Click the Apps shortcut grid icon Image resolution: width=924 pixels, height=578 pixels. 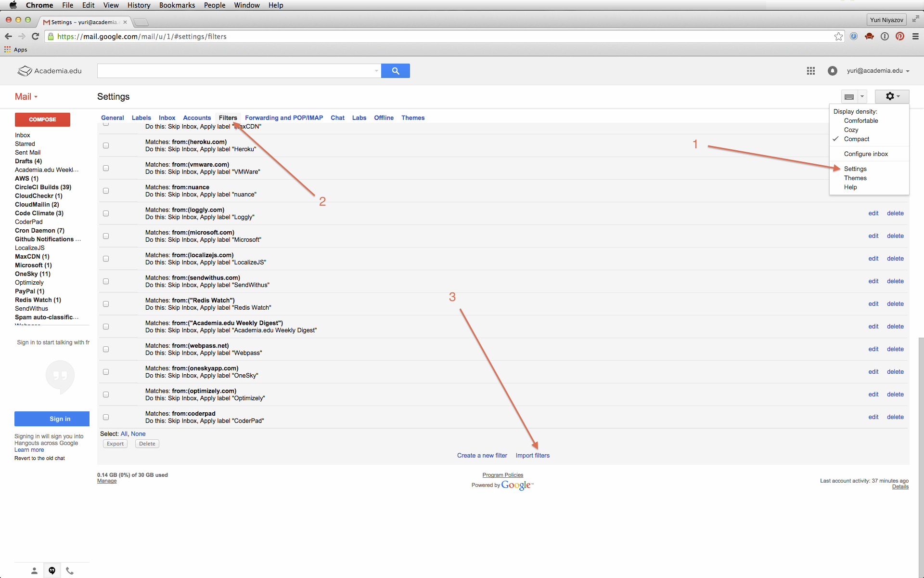pyautogui.click(x=7, y=50)
